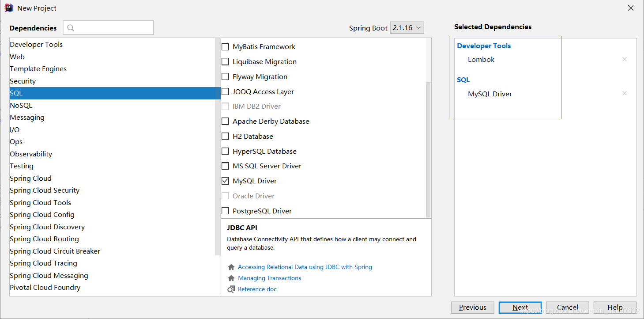Image resolution: width=644 pixels, height=319 pixels.
Task: Open Help for this dialog
Action: tap(615, 308)
